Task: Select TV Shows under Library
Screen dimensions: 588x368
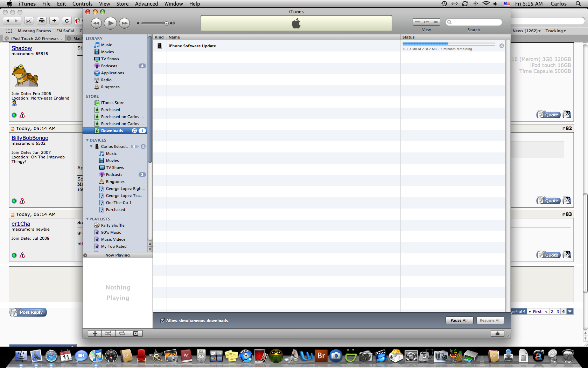Action: pos(110,59)
